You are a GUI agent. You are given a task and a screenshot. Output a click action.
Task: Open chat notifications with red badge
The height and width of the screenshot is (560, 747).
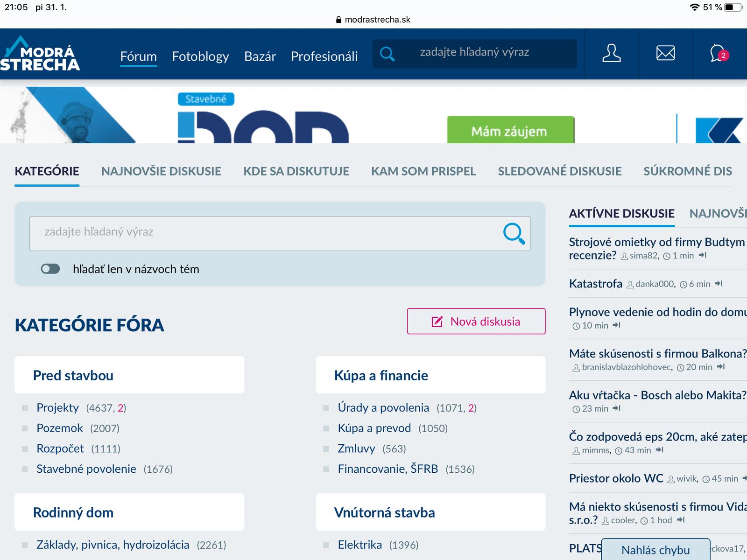(x=718, y=54)
